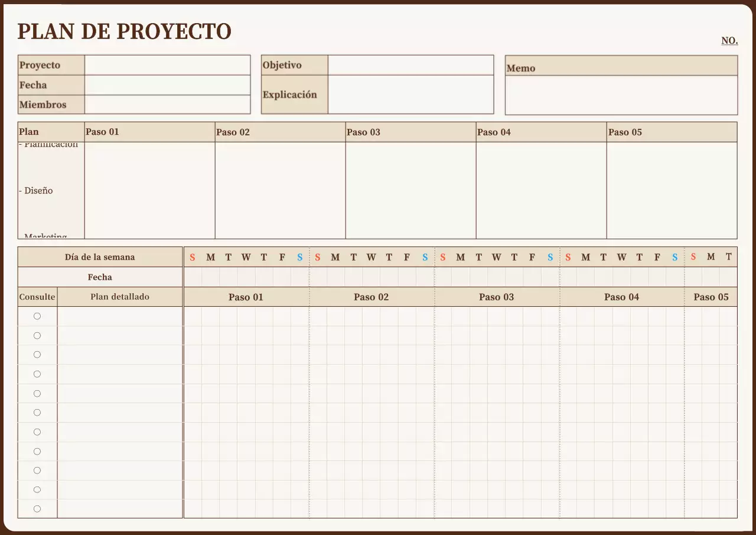This screenshot has height=535, width=756.
Task: Click the first red S weekday header
Action: tap(192, 257)
